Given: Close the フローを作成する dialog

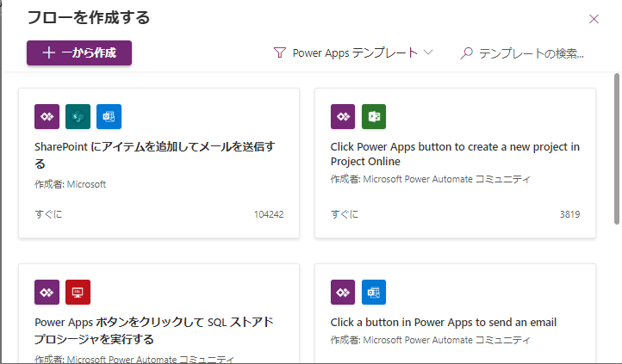Looking at the screenshot, I should [x=594, y=19].
